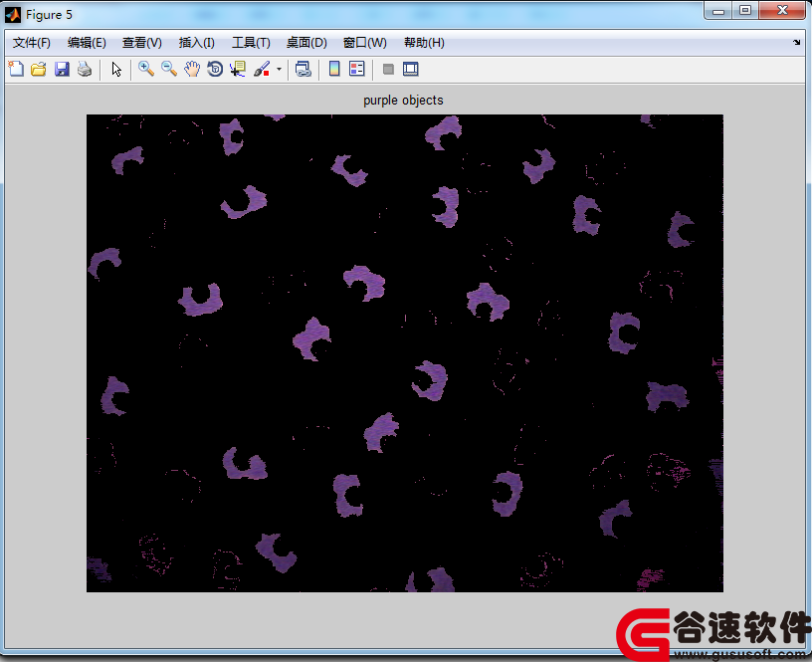812x662 pixels.
Task: Minimize the Figure 5 window
Action: [718, 11]
